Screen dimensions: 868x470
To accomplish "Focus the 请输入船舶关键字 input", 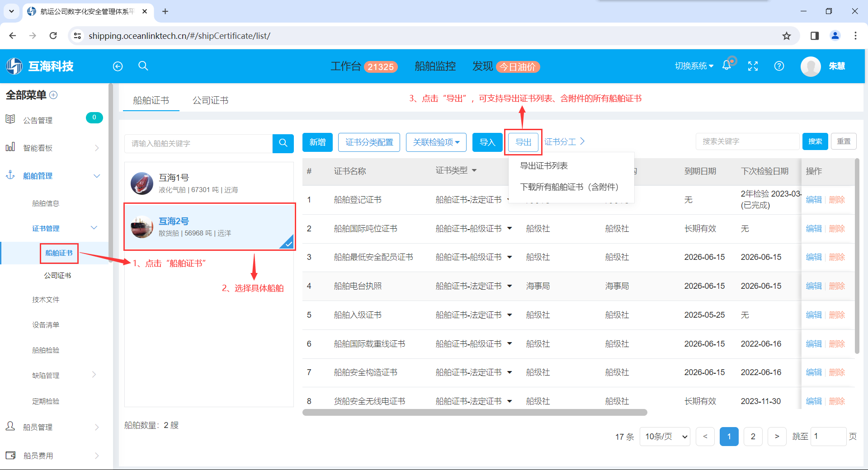I will (x=198, y=143).
